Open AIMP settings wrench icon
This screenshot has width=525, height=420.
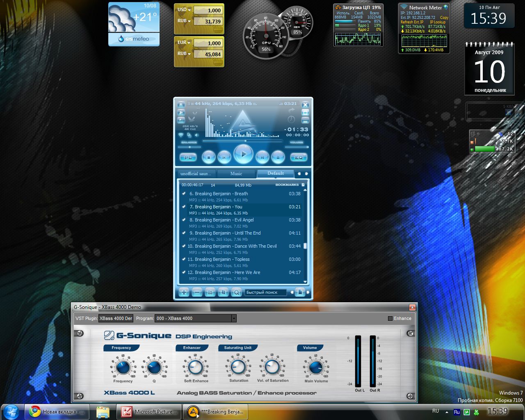click(181, 112)
